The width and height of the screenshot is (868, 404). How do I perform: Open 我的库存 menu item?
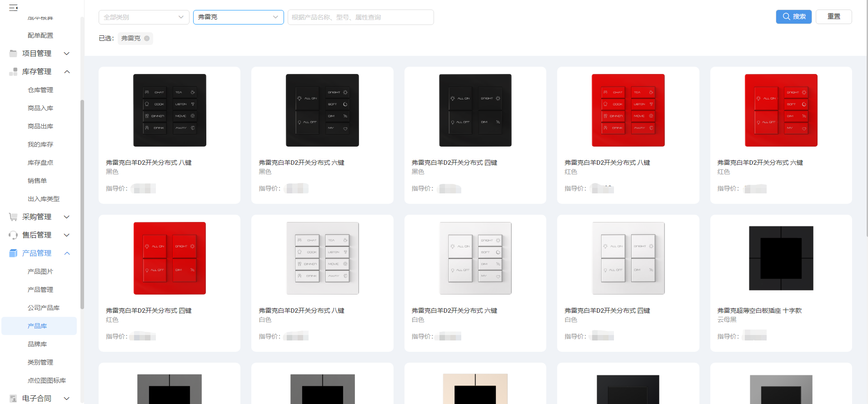[40, 144]
